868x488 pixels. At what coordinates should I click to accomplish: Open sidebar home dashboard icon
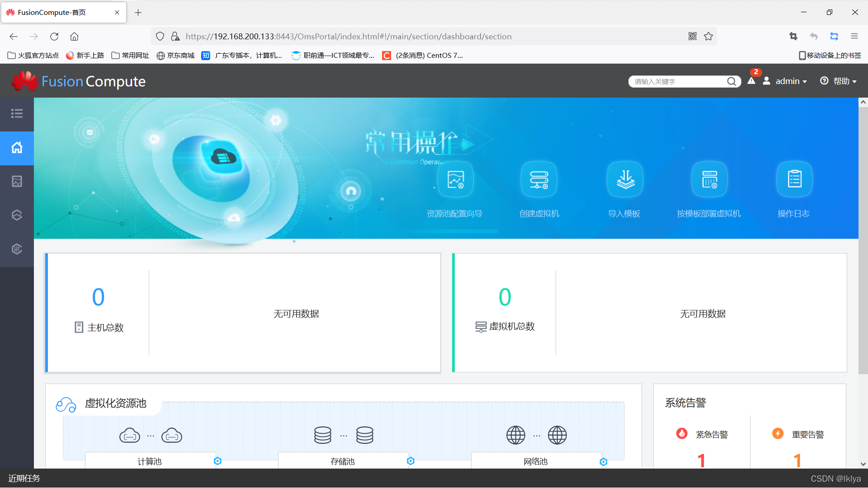point(17,148)
